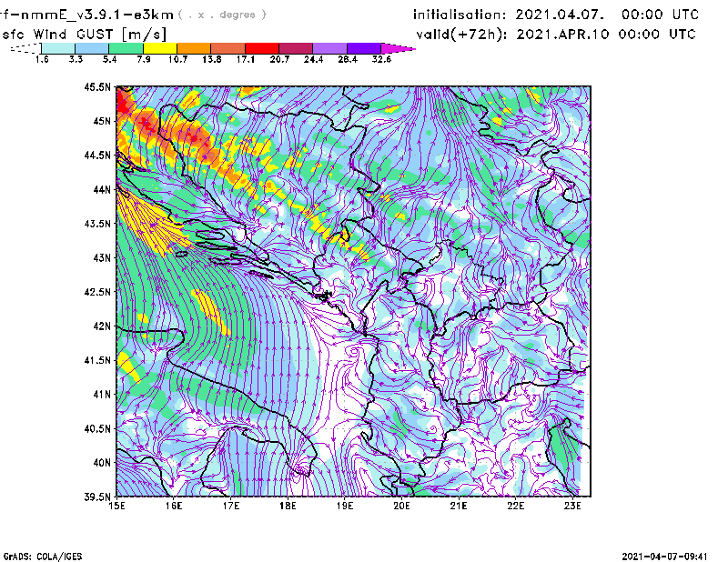
Task: Click the light cyan 1.6–3.3 legend swatch
Action: 58,48
